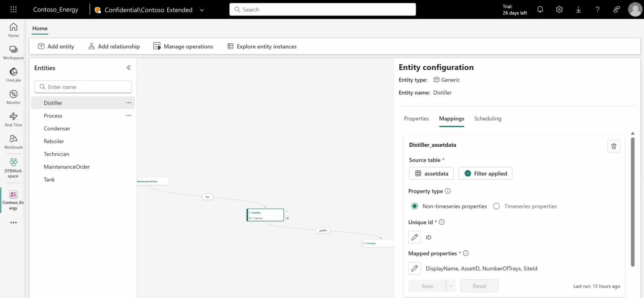
Task: Switch to the Scheduling tab
Action: [488, 118]
